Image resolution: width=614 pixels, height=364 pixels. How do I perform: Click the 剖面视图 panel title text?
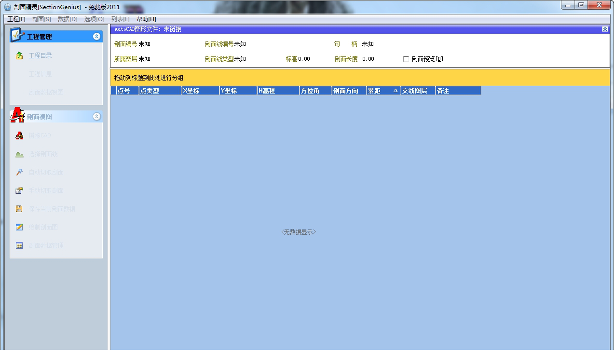[40, 117]
